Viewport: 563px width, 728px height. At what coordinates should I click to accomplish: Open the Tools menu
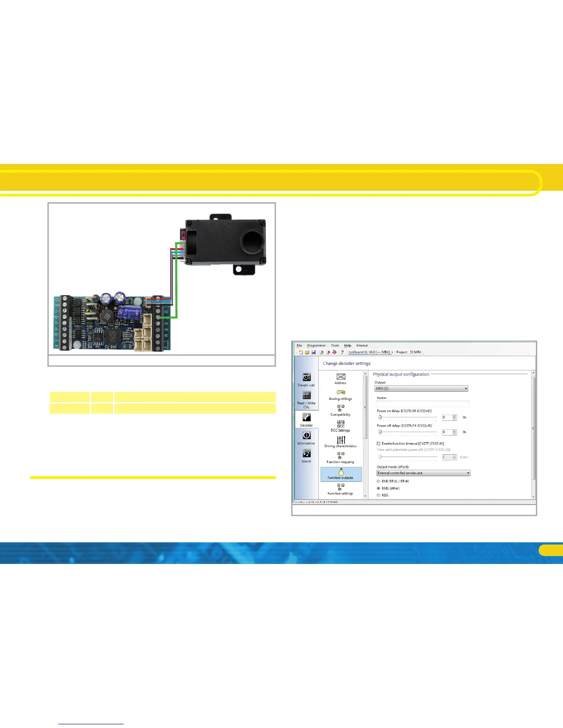click(x=335, y=346)
